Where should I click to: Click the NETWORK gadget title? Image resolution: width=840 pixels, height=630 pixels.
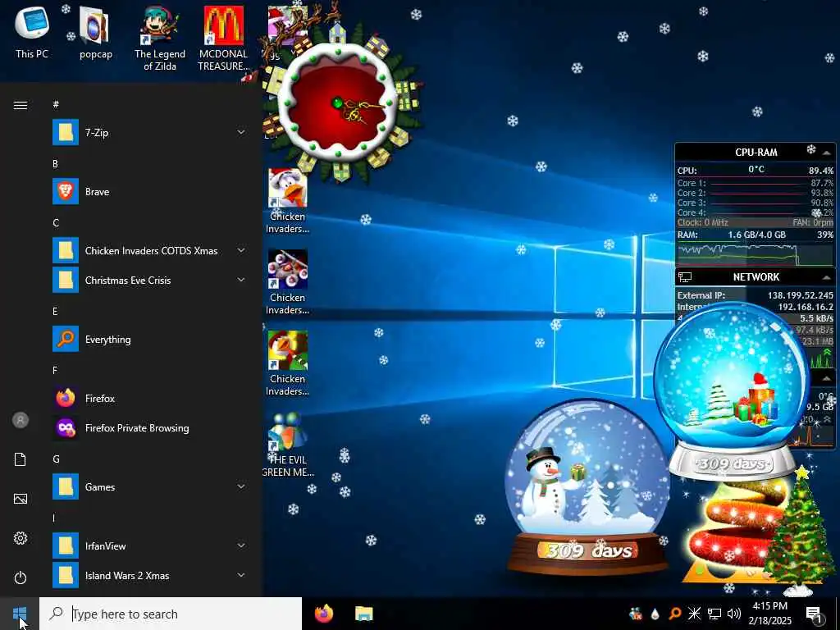[756, 277]
